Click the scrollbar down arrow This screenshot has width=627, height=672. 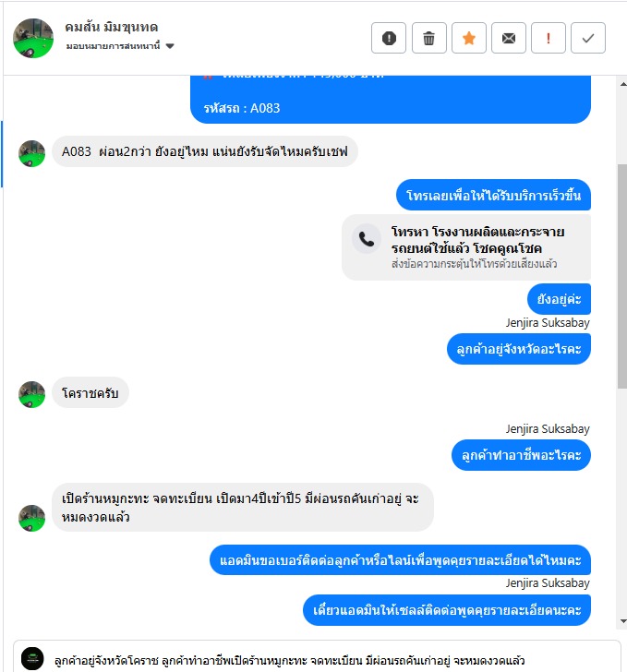(622, 621)
